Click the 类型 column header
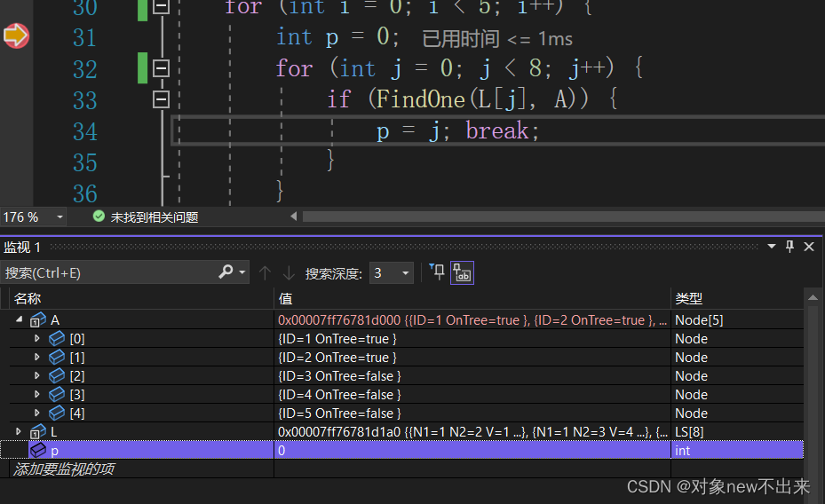 pos(689,298)
